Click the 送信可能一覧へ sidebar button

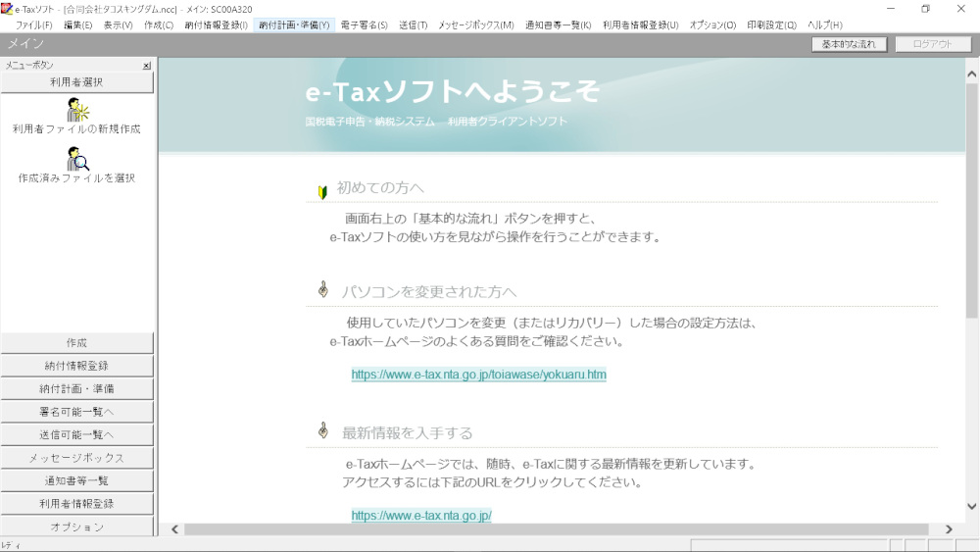(x=76, y=435)
